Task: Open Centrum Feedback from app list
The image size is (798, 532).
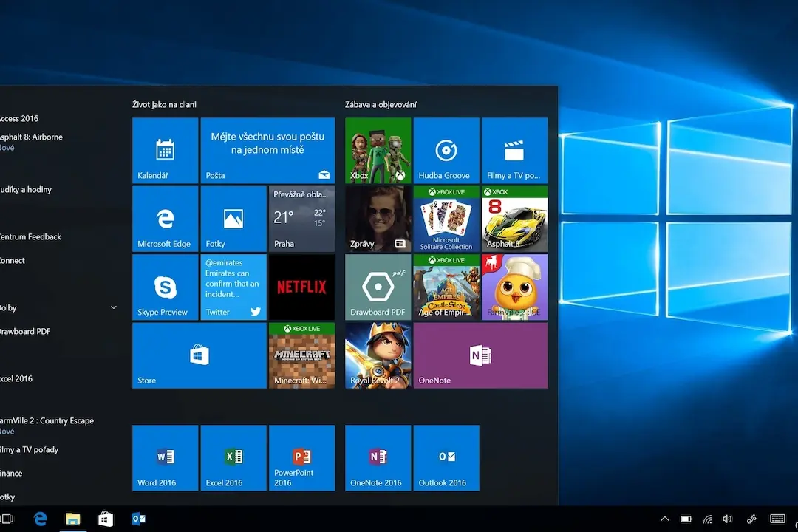Action: [30, 236]
